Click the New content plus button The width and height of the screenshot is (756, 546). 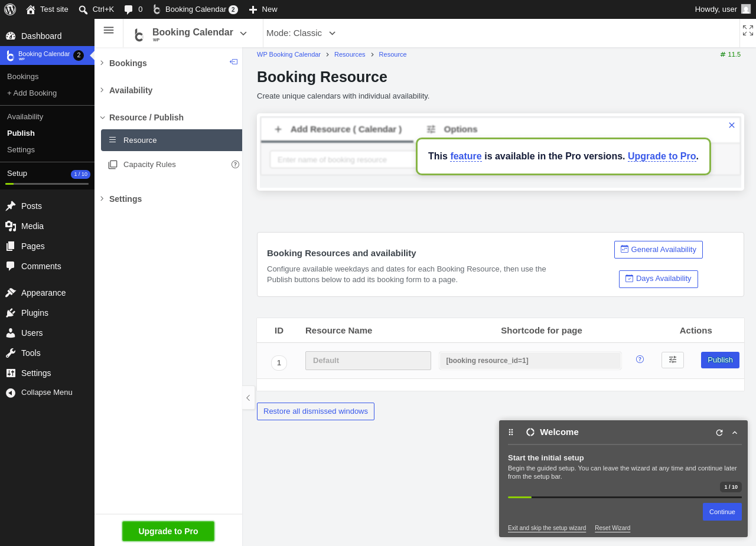263,9
